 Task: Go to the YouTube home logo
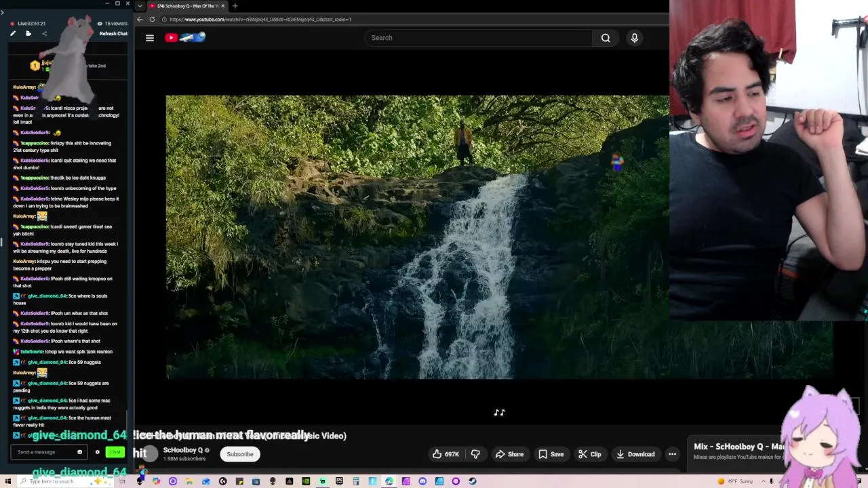(x=184, y=38)
